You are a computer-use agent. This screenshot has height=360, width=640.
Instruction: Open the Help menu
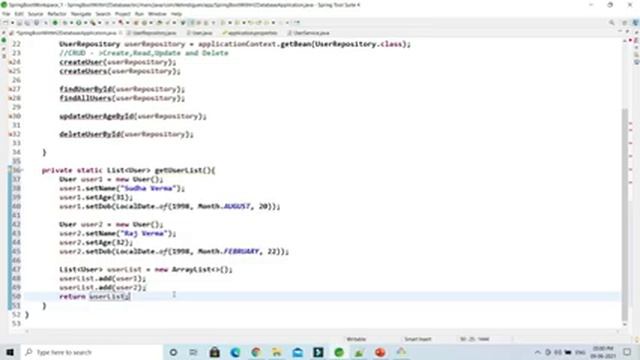click(x=176, y=14)
